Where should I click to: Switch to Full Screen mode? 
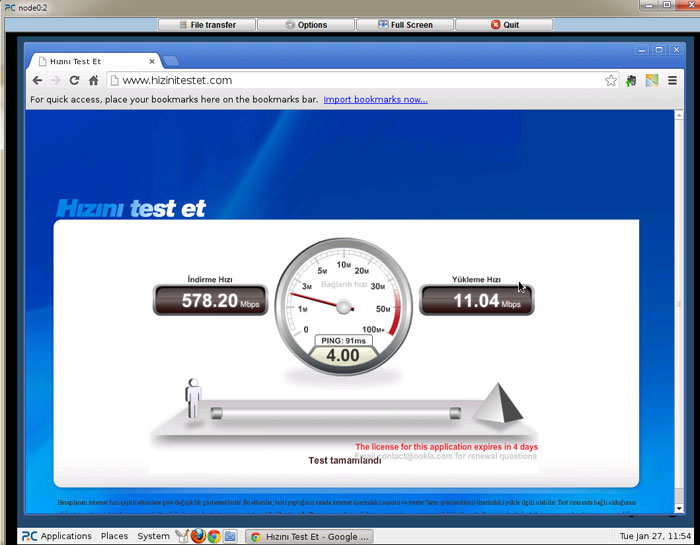405,25
